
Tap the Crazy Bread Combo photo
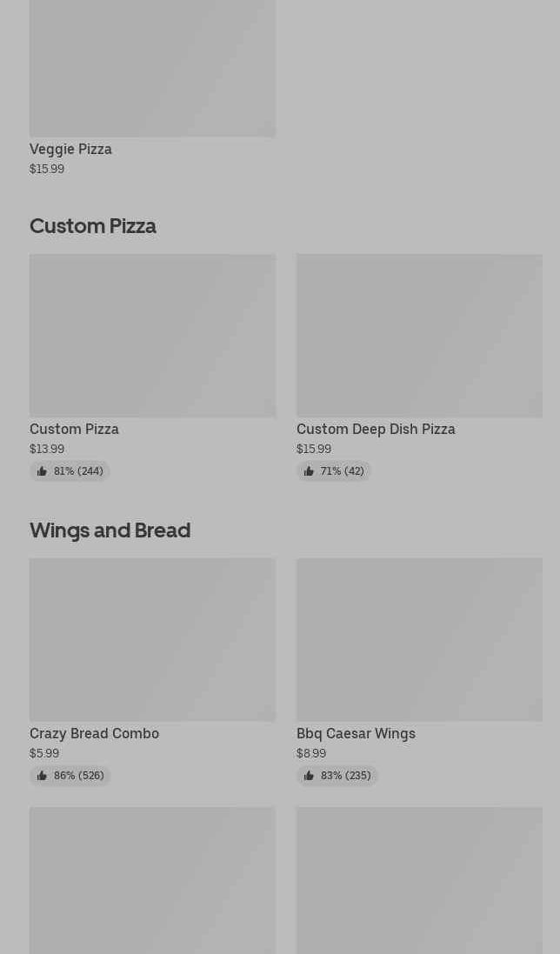tap(152, 639)
